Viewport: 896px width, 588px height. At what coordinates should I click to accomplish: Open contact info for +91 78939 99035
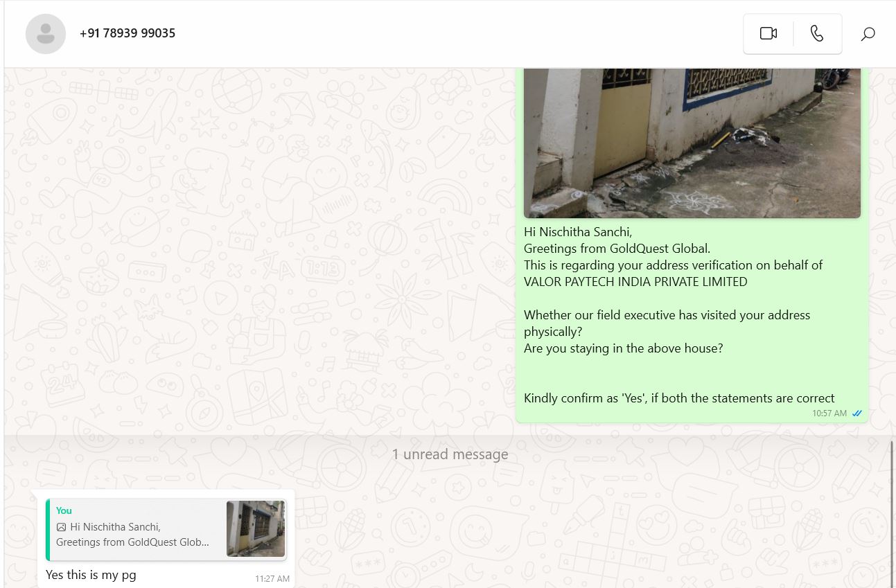128,33
